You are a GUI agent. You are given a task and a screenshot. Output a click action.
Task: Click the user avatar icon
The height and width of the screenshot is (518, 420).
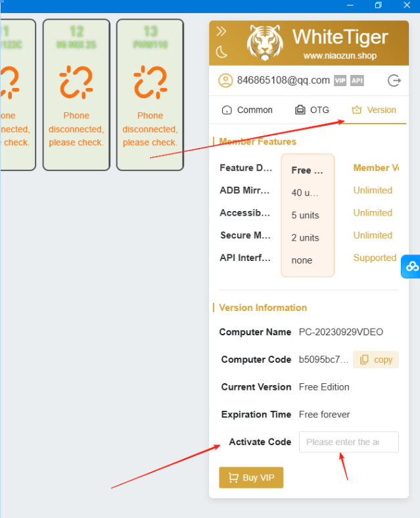click(225, 81)
